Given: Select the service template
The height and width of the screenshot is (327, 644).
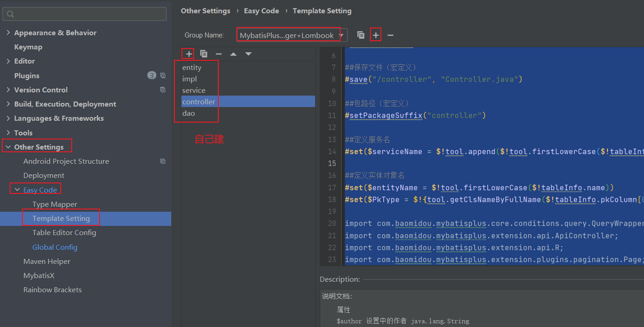Looking at the screenshot, I should (x=248, y=90).
